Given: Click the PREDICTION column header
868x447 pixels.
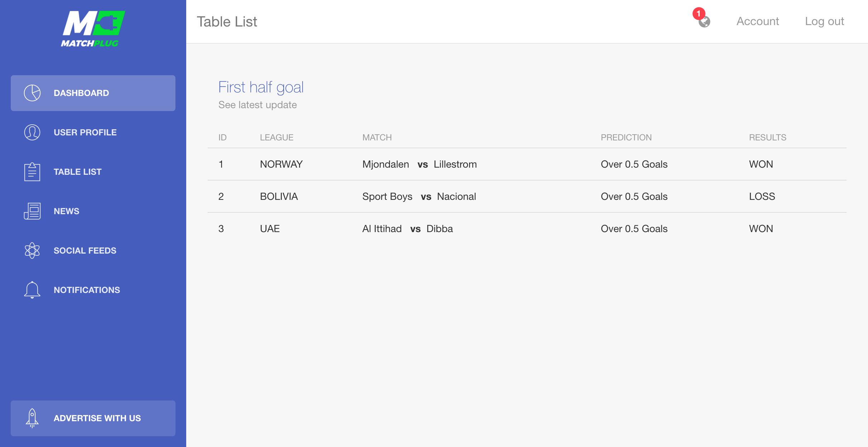Looking at the screenshot, I should [626, 138].
